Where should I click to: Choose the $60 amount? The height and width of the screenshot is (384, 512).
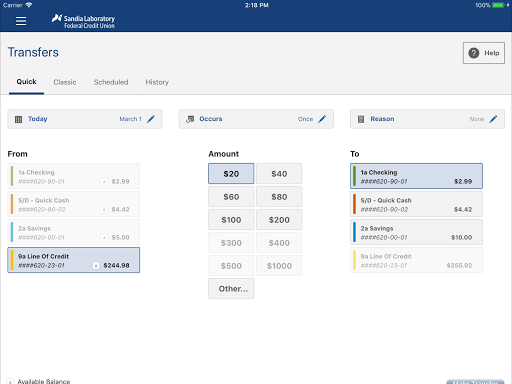pos(231,197)
